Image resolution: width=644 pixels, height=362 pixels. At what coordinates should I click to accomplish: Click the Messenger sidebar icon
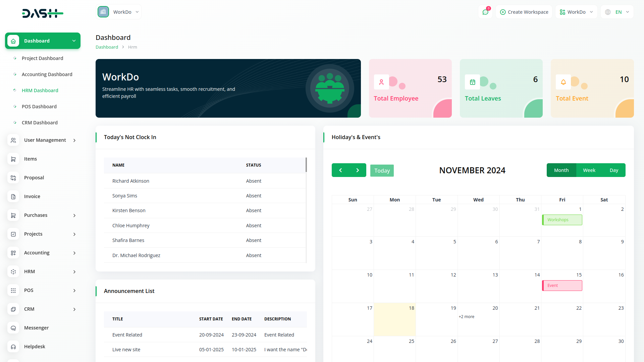tap(13, 328)
